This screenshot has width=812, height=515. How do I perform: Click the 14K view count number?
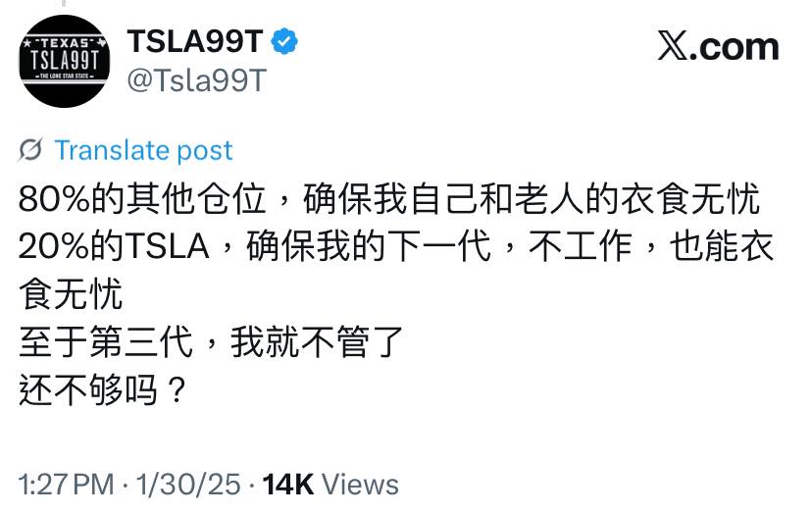pos(288,484)
